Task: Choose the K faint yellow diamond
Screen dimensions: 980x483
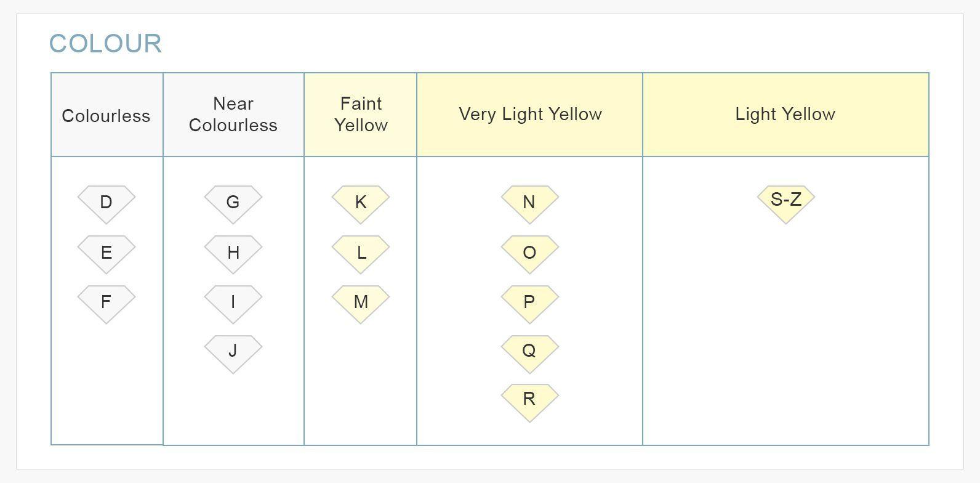Action: coord(361,203)
